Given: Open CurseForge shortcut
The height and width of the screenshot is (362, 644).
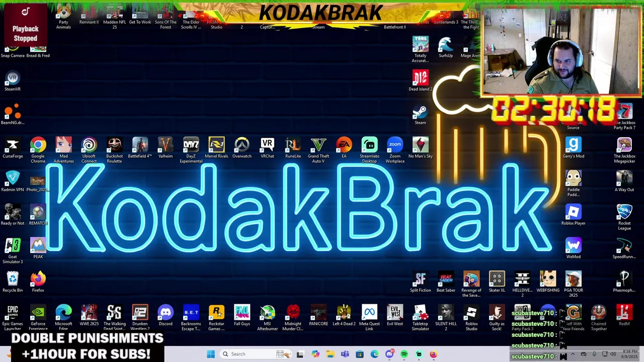Looking at the screenshot, I should pyautogui.click(x=13, y=148).
